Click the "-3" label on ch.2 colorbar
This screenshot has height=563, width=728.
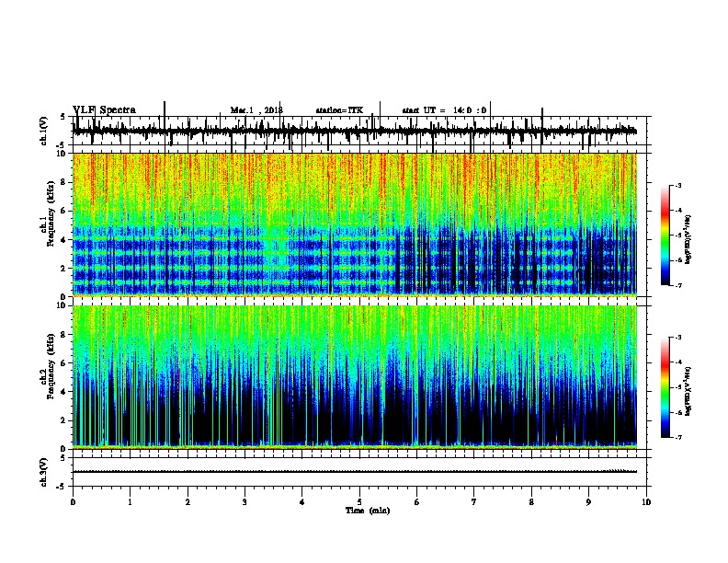click(677, 338)
